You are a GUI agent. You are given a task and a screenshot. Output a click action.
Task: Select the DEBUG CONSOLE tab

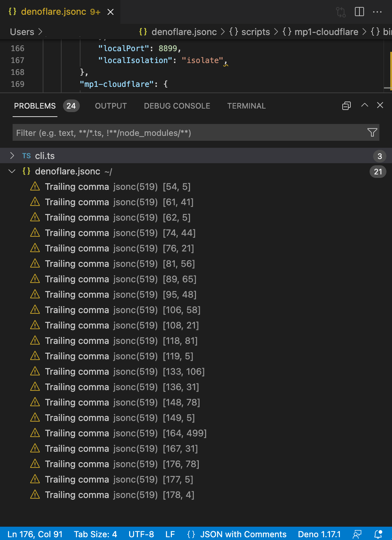coord(177,106)
